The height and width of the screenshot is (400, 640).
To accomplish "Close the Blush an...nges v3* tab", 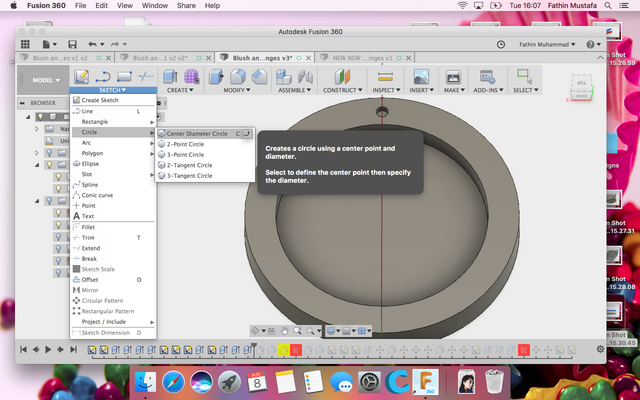I will [309, 58].
